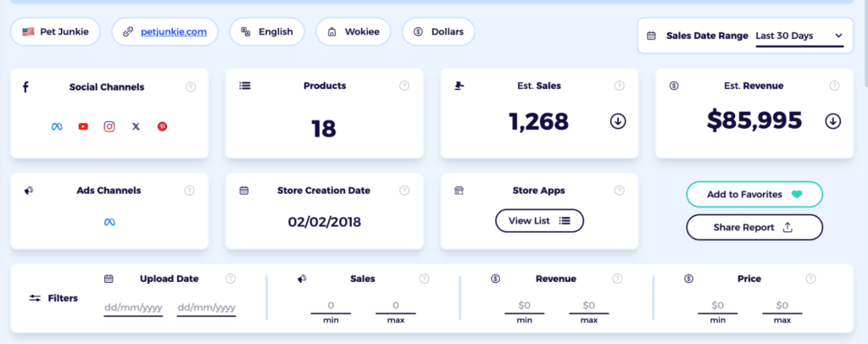
Task: Click the storefront icon on Store Apps card
Action: tap(459, 191)
